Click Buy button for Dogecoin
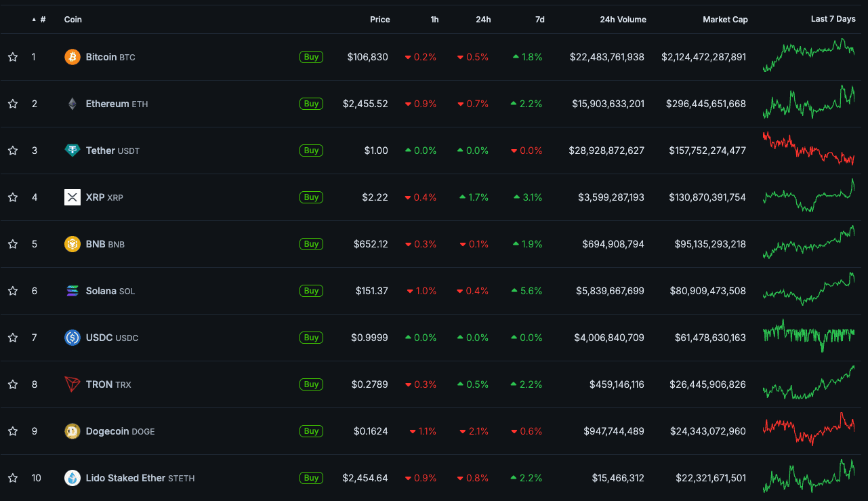The width and height of the screenshot is (868, 501). click(x=312, y=431)
